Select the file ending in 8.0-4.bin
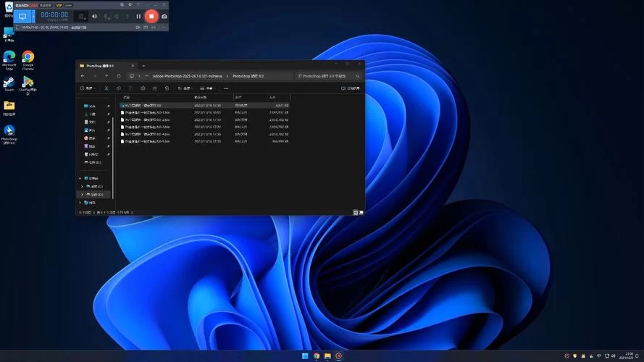644x362 pixels. tap(204, 134)
